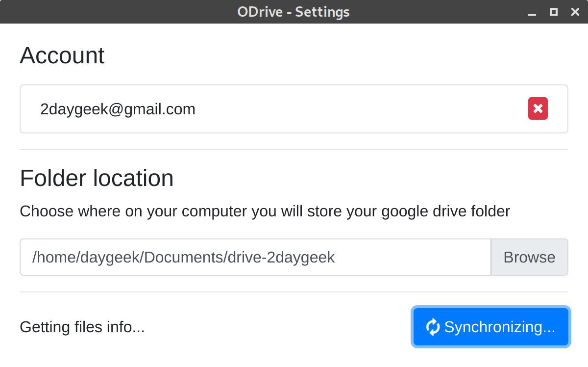
Task: Click the ODrive - Settings title bar
Action: coord(293,11)
